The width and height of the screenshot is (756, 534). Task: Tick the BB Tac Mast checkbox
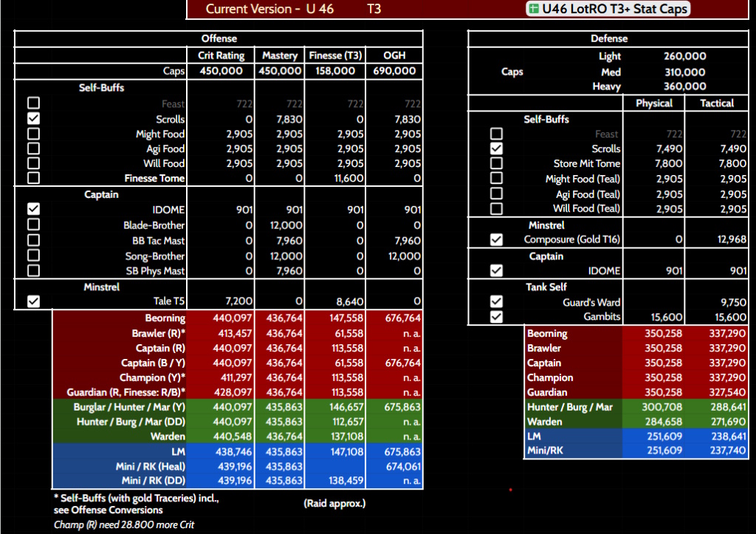pyautogui.click(x=33, y=241)
